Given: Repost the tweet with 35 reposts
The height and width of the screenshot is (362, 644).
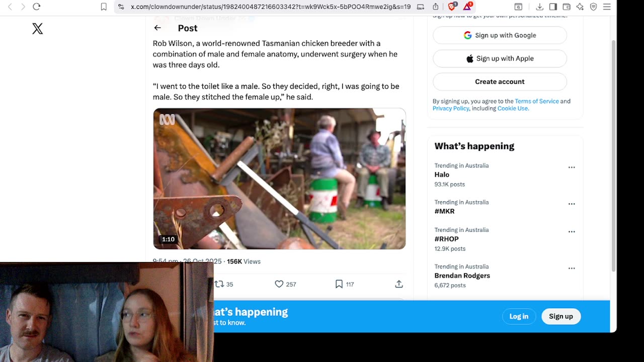Looking at the screenshot, I should (224, 284).
